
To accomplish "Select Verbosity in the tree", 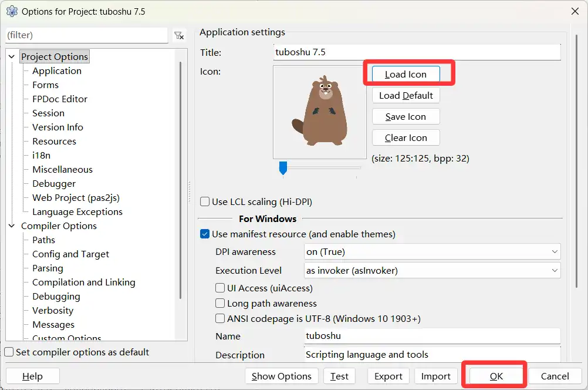I will 53,311.
